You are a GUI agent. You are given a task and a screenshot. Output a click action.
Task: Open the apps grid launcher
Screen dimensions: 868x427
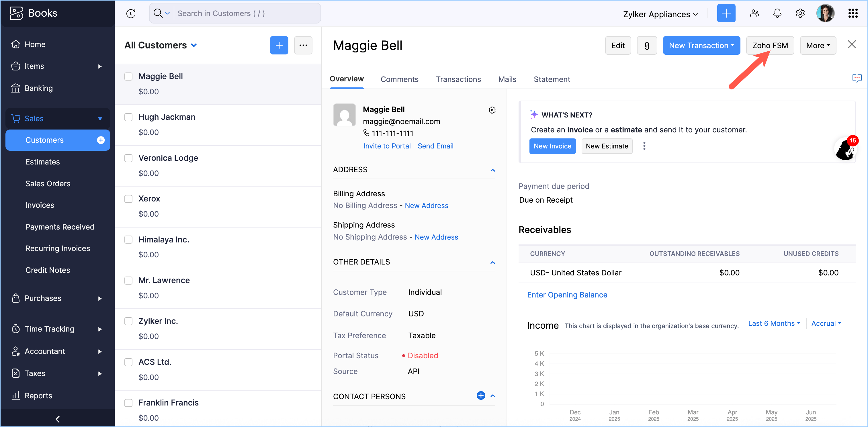[x=853, y=13]
